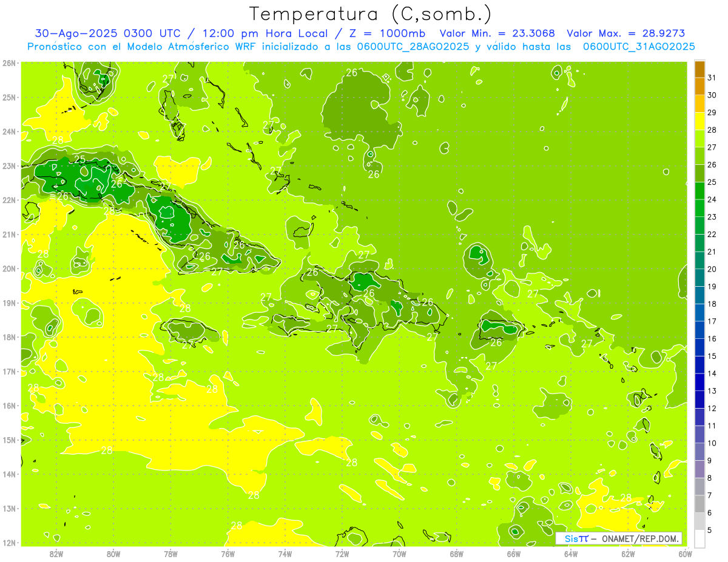Click the '13N' latitude axis label
This screenshot has height=562, width=728.
point(9,508)
